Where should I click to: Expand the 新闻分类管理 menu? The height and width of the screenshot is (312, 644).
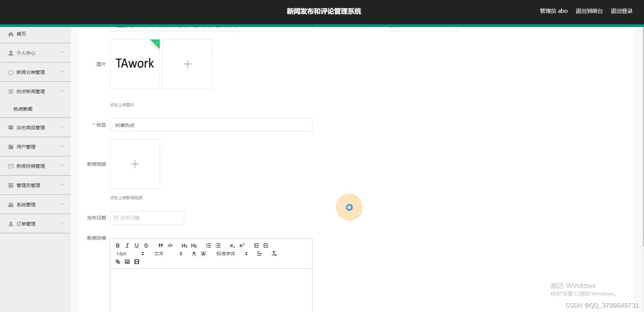point(35,72)
